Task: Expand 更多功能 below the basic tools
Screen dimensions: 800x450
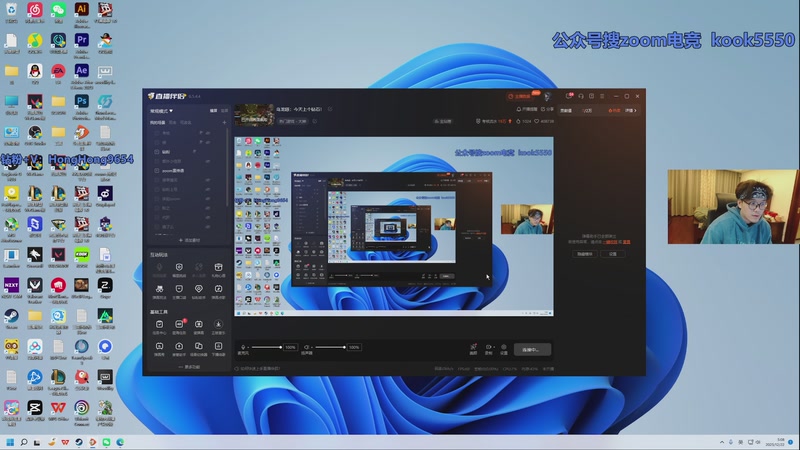Action: pyautogui.click(x=188, y=367)
